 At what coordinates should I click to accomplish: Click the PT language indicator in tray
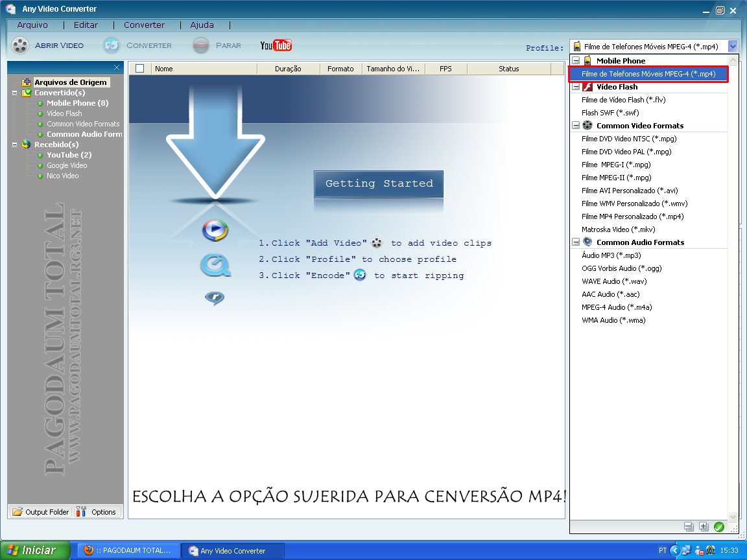pos(662,550)
